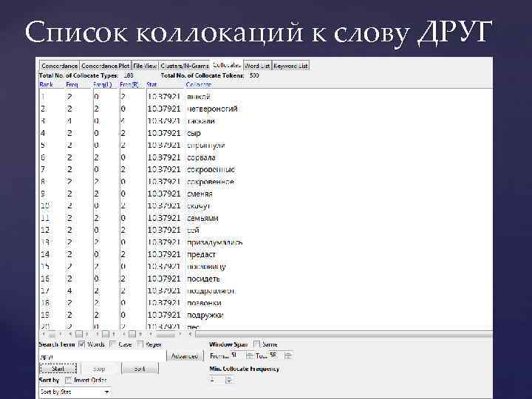Select collocate 'сокровенное'
Viewport: 532px width, 399px height.
click(x=211, y=182)
